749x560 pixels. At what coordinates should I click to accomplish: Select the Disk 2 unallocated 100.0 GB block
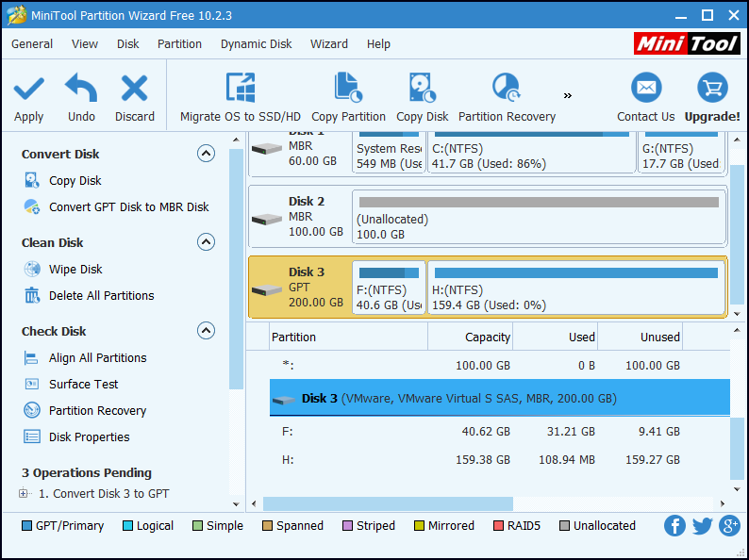pos(539,217)
